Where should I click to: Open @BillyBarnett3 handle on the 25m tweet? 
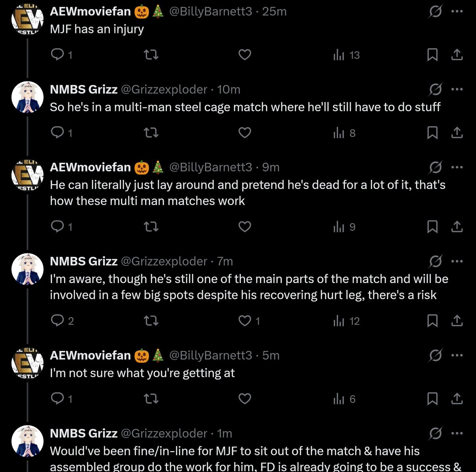tap(211, 12)
